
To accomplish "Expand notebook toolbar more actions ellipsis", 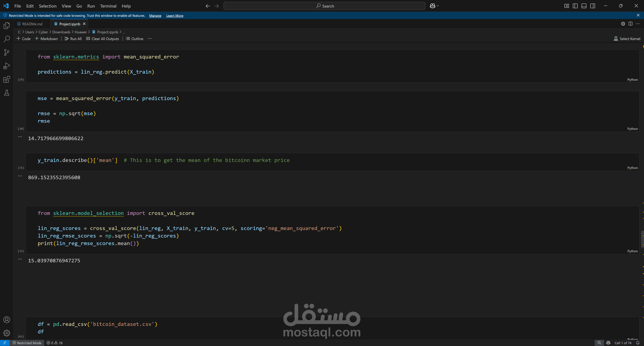I will 149,39.
